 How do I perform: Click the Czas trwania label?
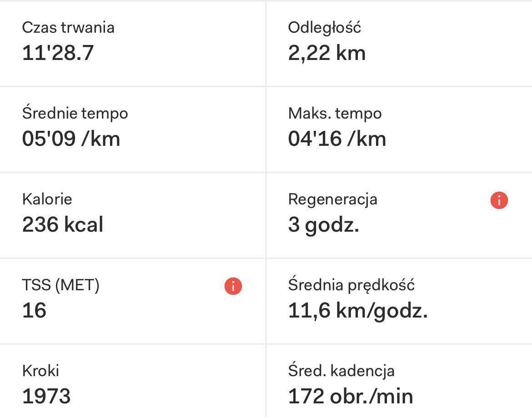(68, 28)
